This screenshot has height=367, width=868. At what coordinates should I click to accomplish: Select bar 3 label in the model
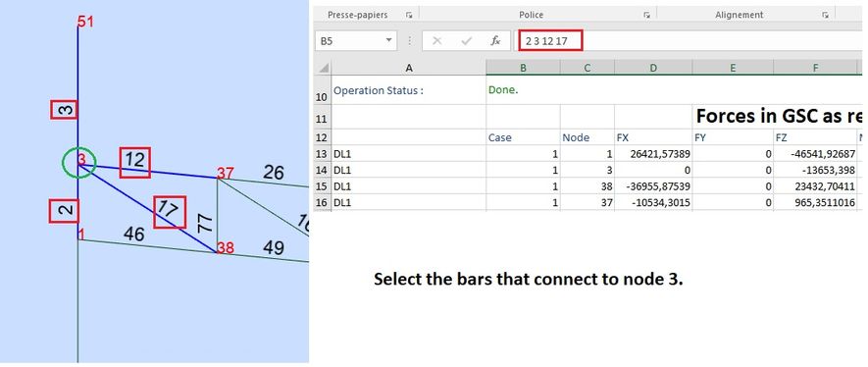tap(64, 110)
